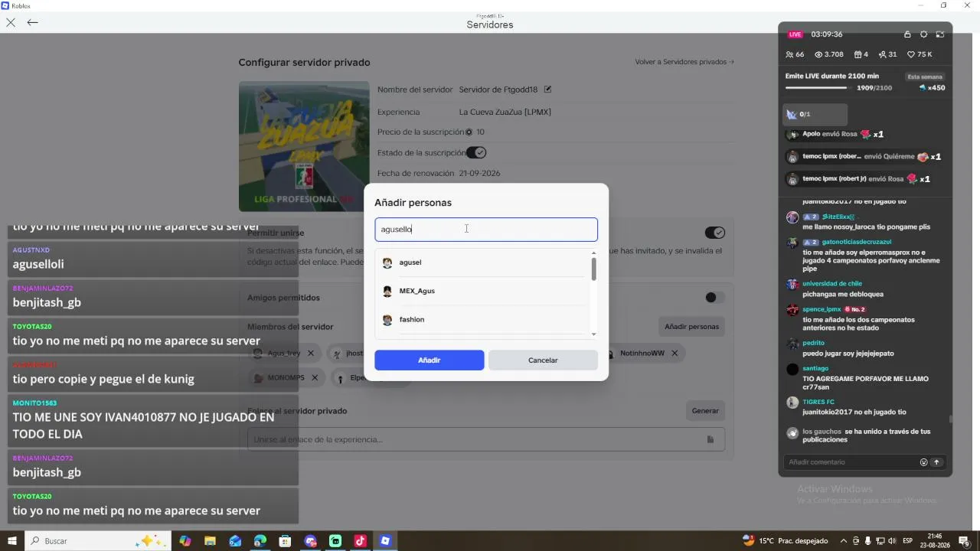980x551 pixels.
Task: Open Microsoft Store from the taskbar
Action: (x=285, y=541)
